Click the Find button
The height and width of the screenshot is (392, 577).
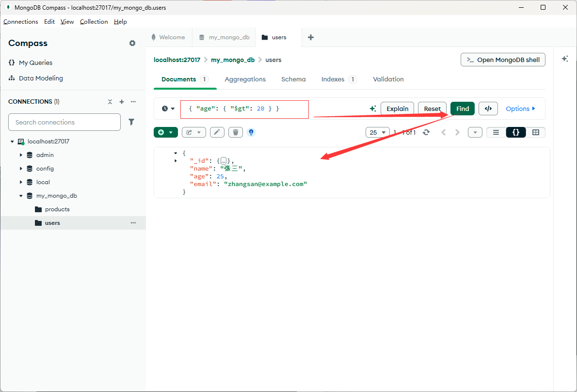[x=463, y=109]
